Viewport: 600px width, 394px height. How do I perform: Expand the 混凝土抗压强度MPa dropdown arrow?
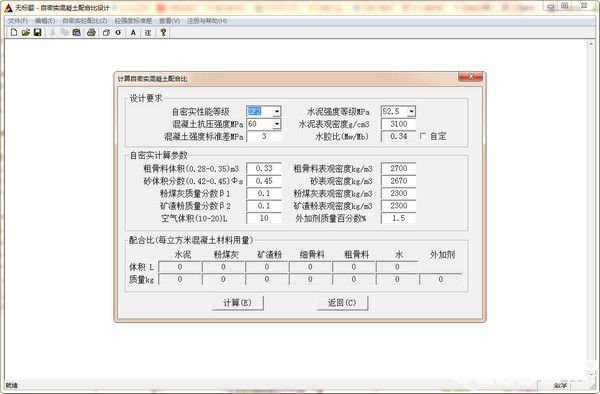click(277, 124)
